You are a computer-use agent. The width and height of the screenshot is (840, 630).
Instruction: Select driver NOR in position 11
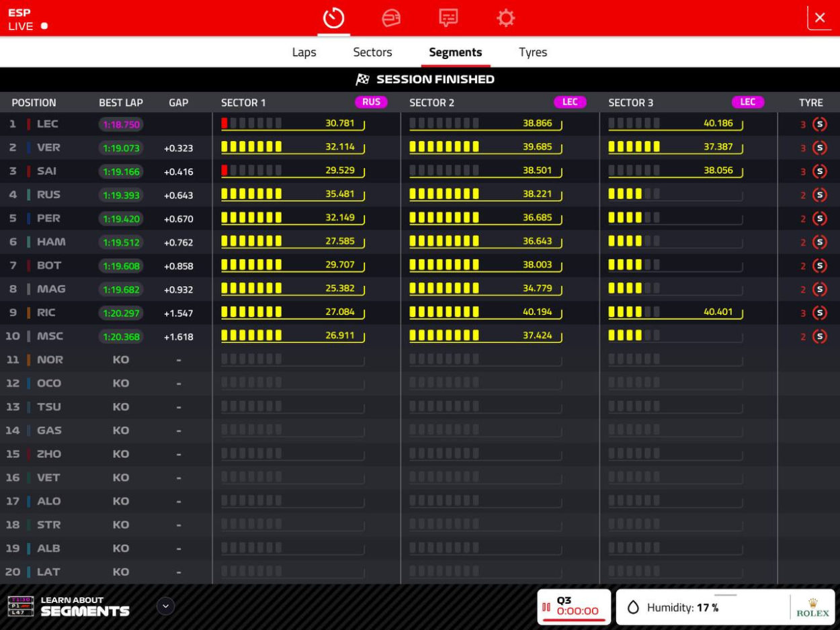pos(50,359)
